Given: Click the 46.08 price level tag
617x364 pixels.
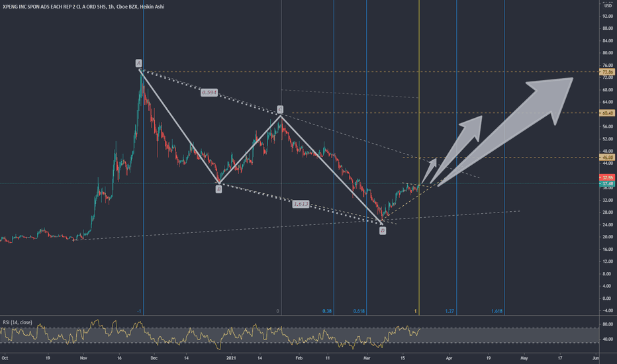Looking at the screenshot, I should click(x=607, y=158).
